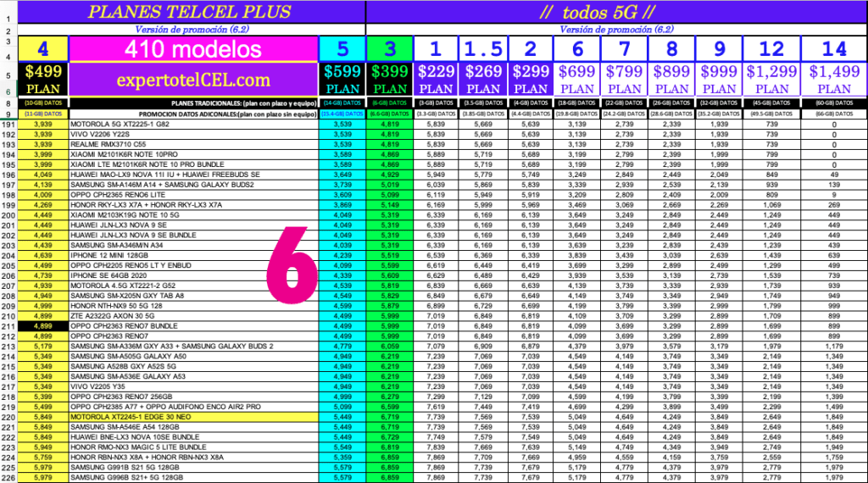
Task: Click the '$1,499 PLAN' header cell
Action: [x=834, y=80]
